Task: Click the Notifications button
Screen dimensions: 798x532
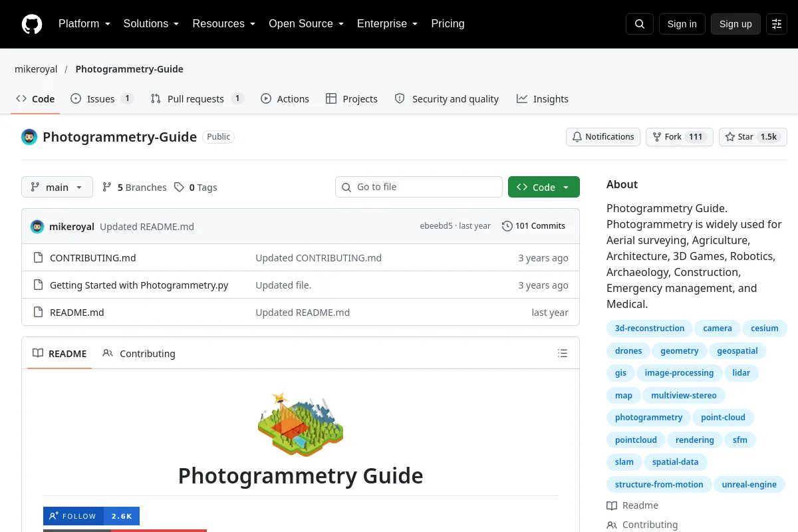Action: click(603, 137)
